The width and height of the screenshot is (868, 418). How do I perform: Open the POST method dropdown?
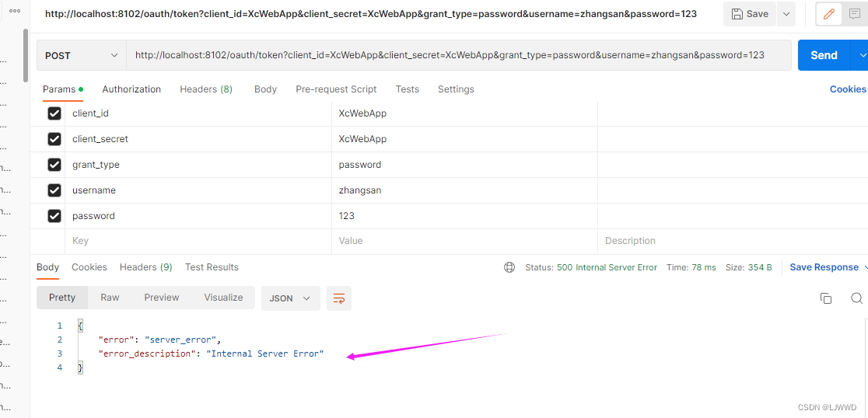(x=82, y=55)
